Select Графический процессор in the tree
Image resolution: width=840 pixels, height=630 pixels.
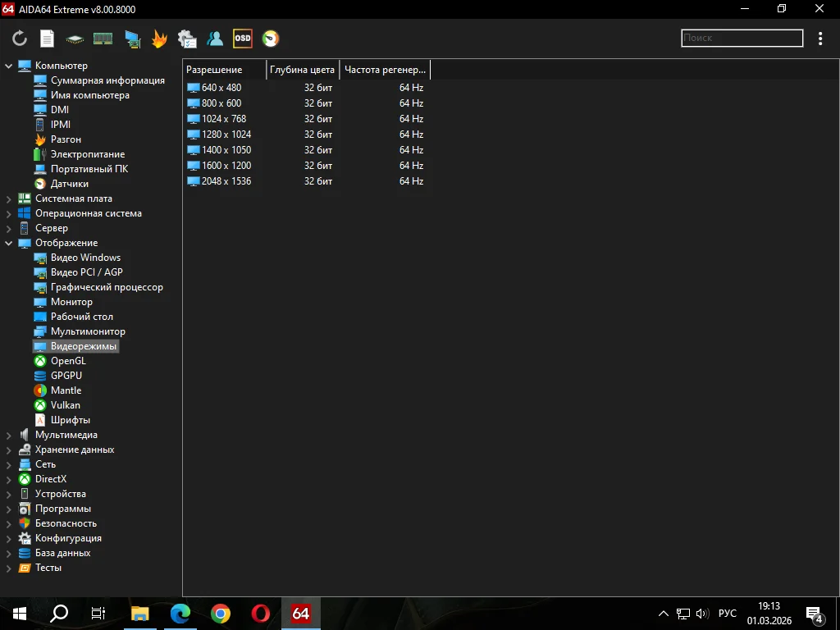pyautogui.click(x=107, y=287)
